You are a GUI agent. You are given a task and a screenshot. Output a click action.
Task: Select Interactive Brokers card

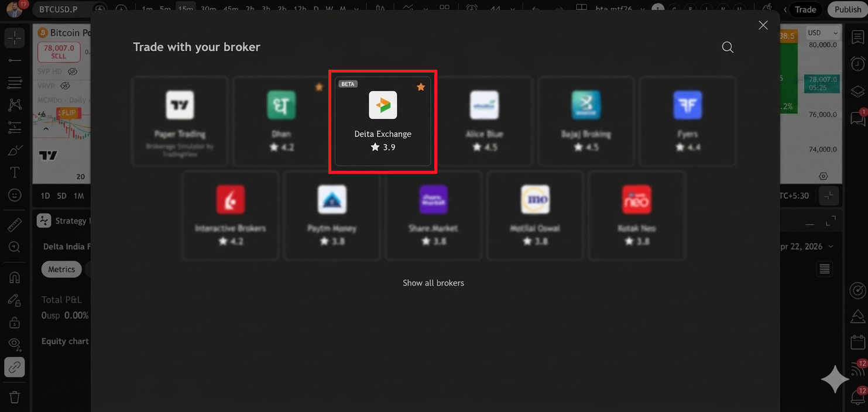tap(231, 215)
